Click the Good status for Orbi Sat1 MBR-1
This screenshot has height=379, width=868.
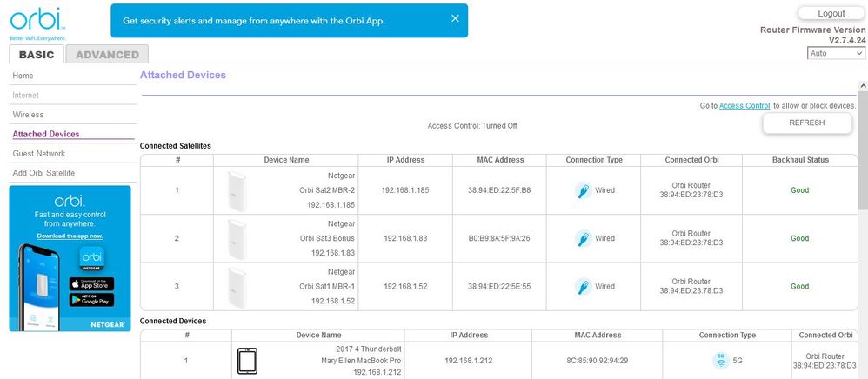pyautogui.click(x=800, y=287)
